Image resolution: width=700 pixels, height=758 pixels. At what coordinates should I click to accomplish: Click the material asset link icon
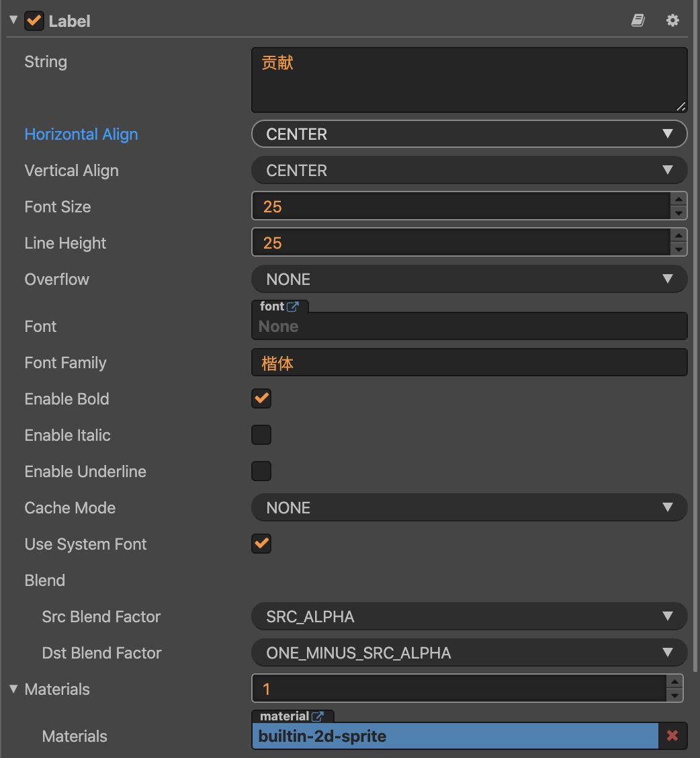[x=318, y=716]
